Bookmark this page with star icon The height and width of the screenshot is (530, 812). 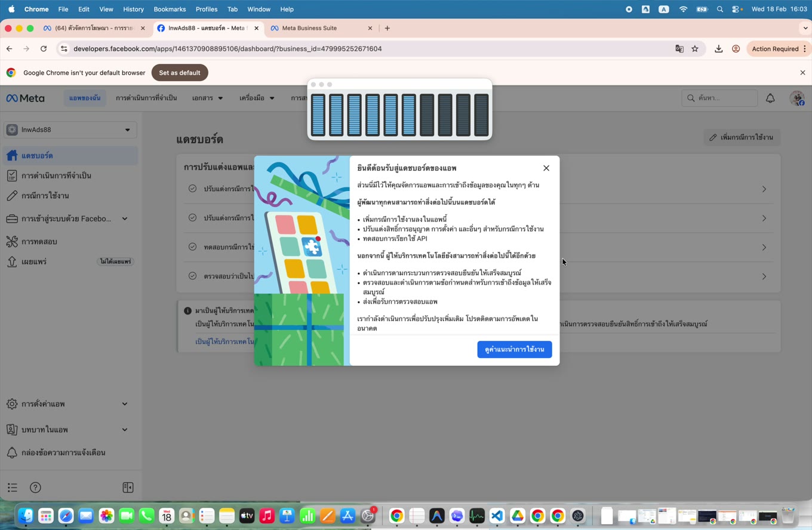pyautogui.click(x=695, y=49)
